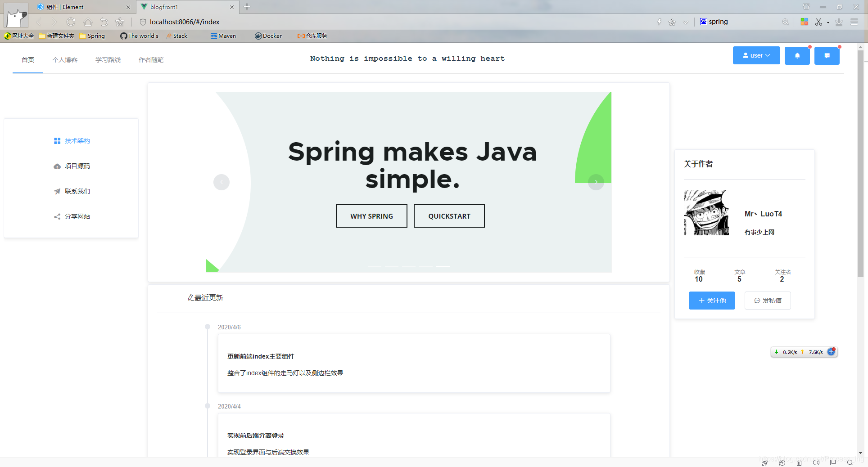Open The world's GitHub bookmark
The height and width of the screenshot is (467, 868).
tap(140, 36)
